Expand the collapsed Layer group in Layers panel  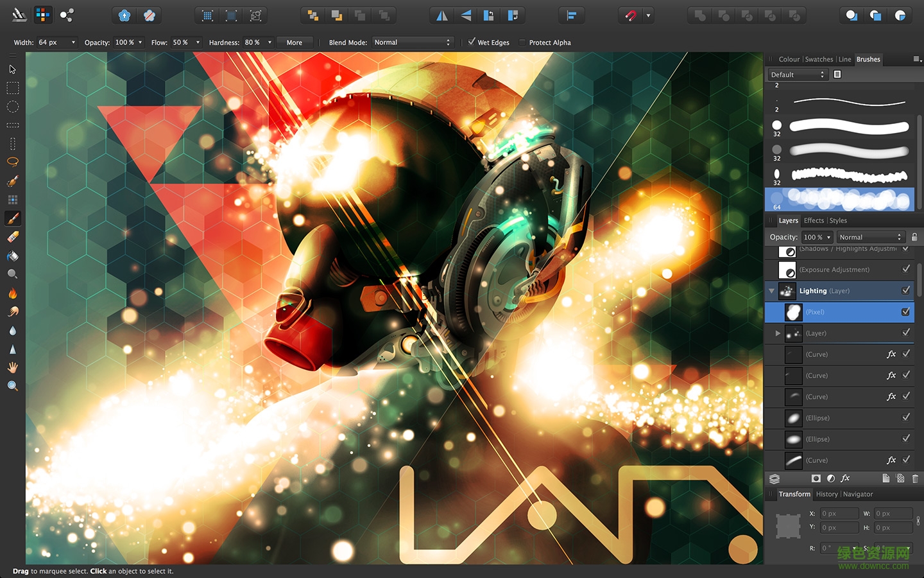777,333
